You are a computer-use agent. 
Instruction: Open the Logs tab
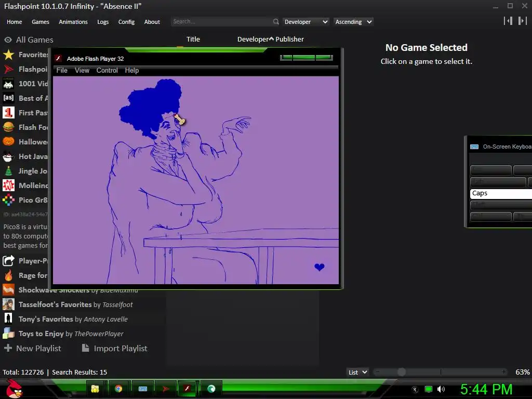(x=103, y=22)
